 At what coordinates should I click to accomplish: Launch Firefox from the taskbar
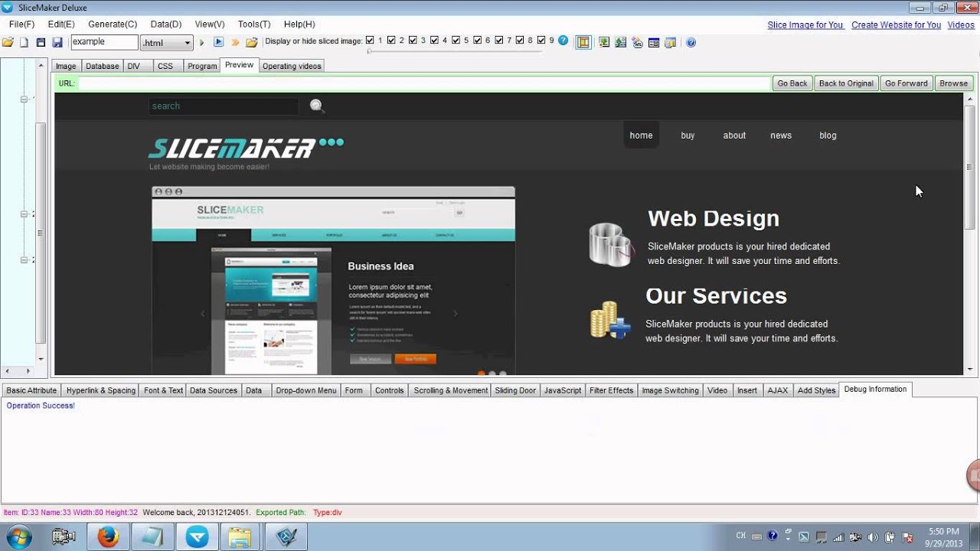[x=108, y=537]
